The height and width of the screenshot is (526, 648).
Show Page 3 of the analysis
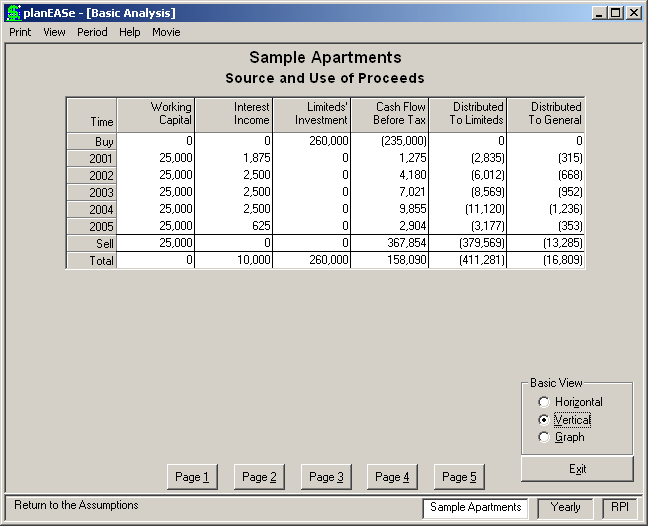326,477
